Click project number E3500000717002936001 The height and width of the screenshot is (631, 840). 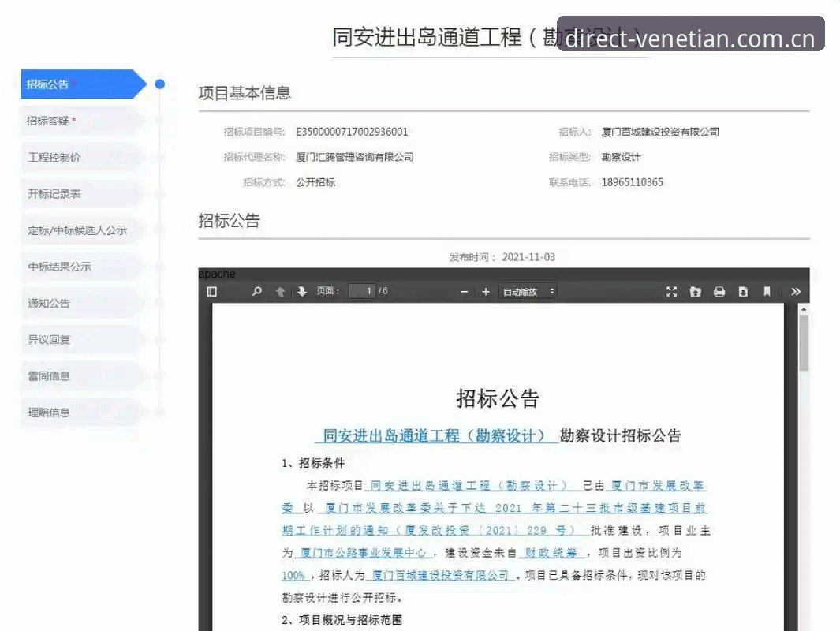[x=352, y=132]
